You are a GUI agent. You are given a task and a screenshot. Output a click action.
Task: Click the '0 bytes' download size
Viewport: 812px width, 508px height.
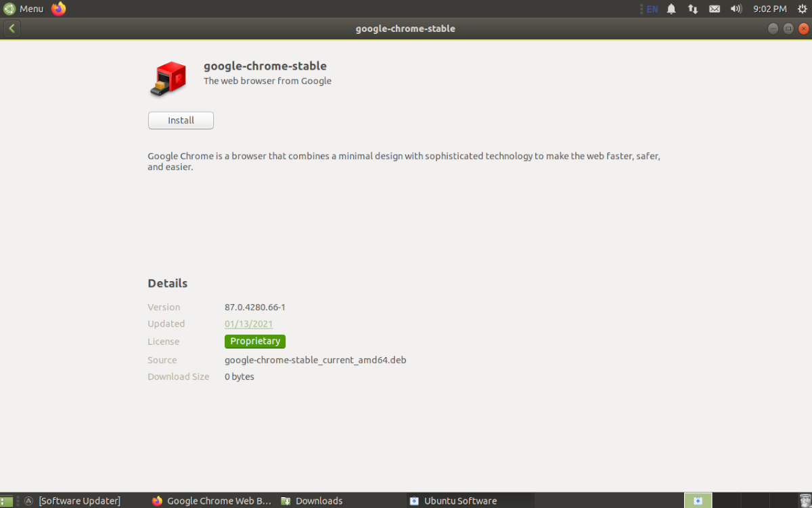[x=240, y=377]
